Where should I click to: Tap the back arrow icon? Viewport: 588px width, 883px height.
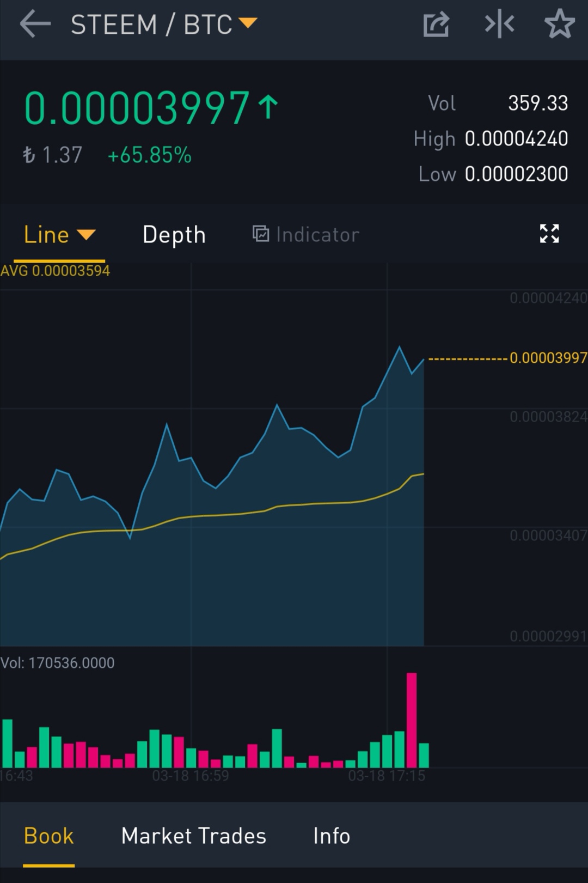click(35, 25)
